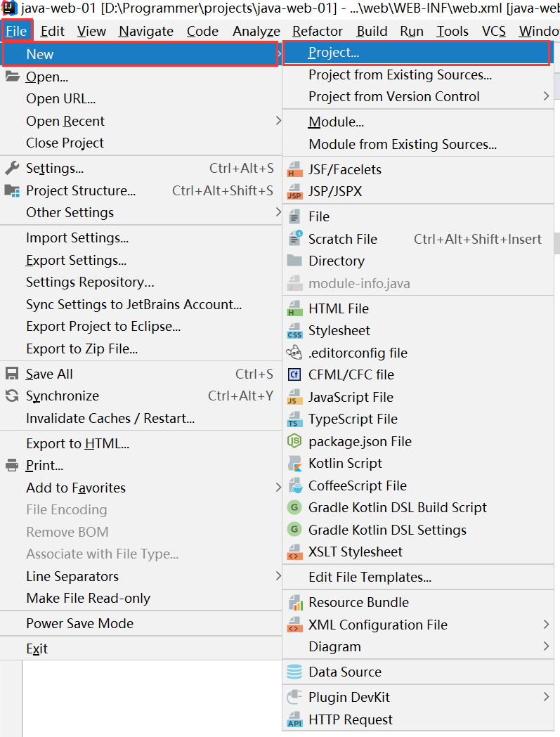Open the VCS menu
Viewport: 560px width, 737px height.
point(494,31)
